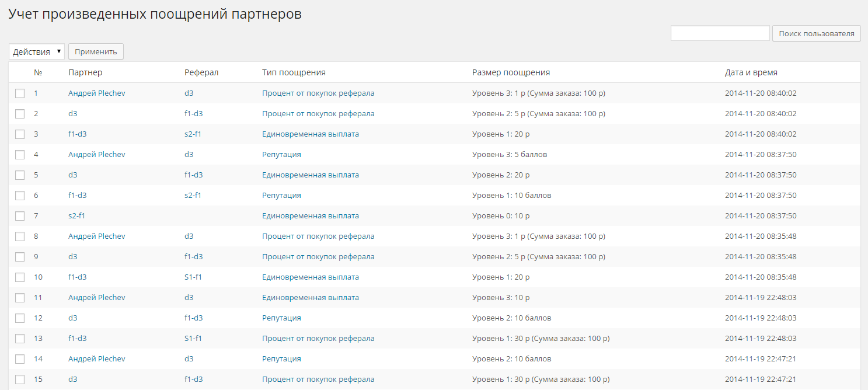
Task: Open partner d3 link in row 2
Action: (72, 114)
